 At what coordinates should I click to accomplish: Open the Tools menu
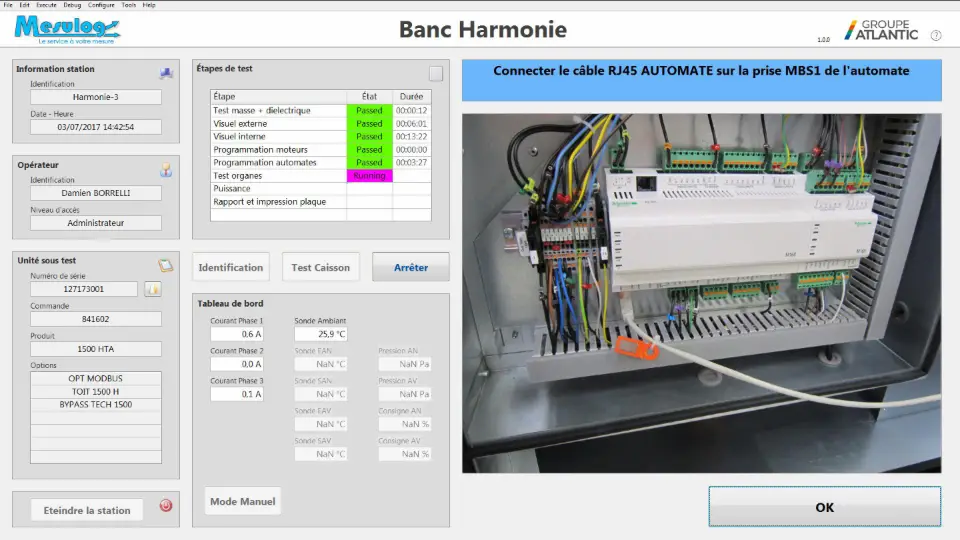tap(129, 5)
